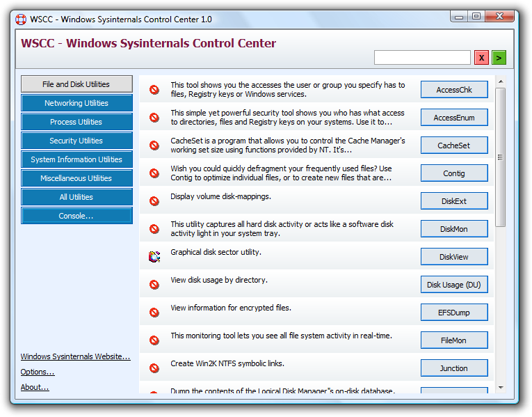This screenshot has height=417, width=532.
Task: Click the WSCC lifebuoy icon in title bar
Action: 21,19
